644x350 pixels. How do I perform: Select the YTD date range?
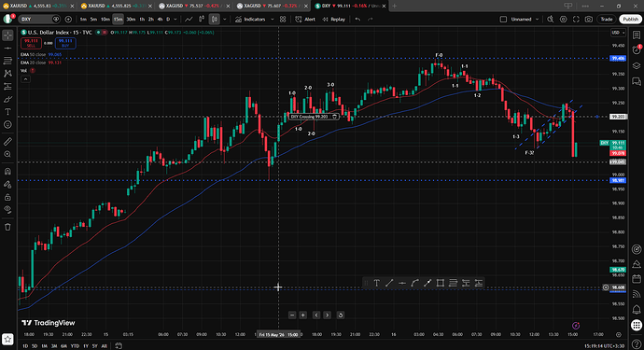coord(75,346)
